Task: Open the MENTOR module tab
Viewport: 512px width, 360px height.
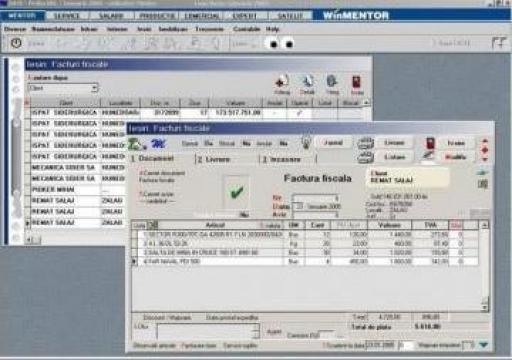Action: point(22,16)
